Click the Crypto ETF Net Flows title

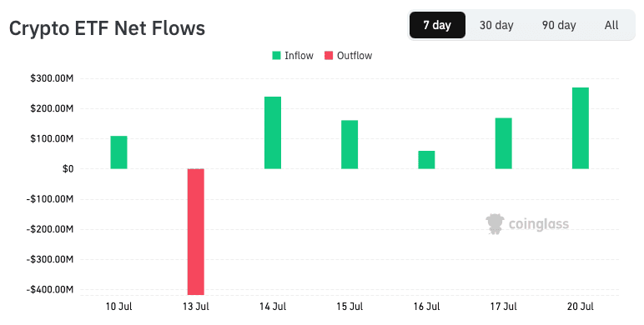click(x=107, y=28)
